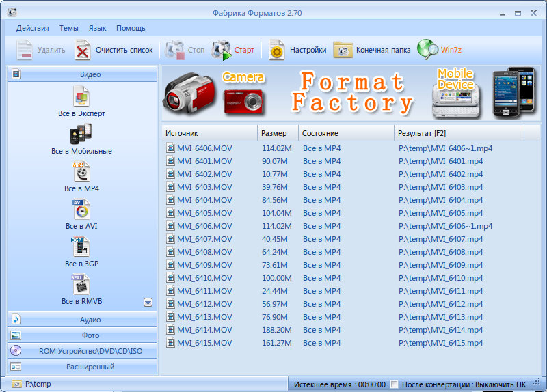This screenshot has height=392, width=547.
Task: Choose the Все в MP4 icon
Action: (81, 171)
